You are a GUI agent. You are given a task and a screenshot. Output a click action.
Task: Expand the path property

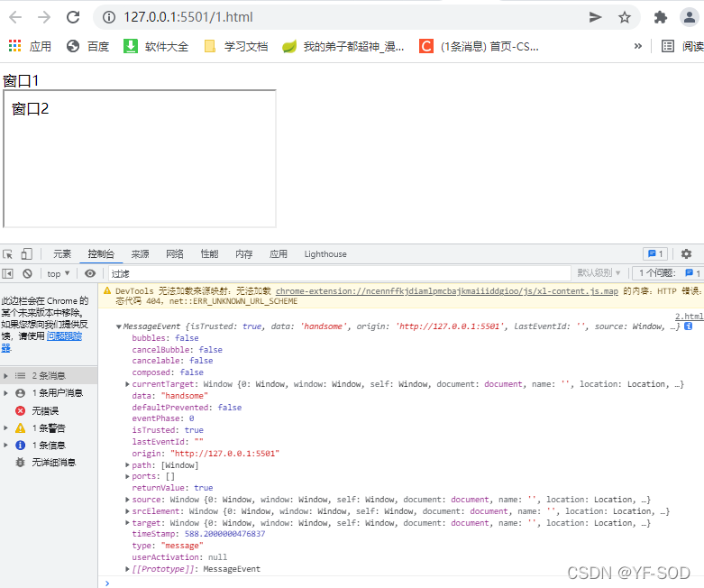pyautogui.click(x=127, y=465)
